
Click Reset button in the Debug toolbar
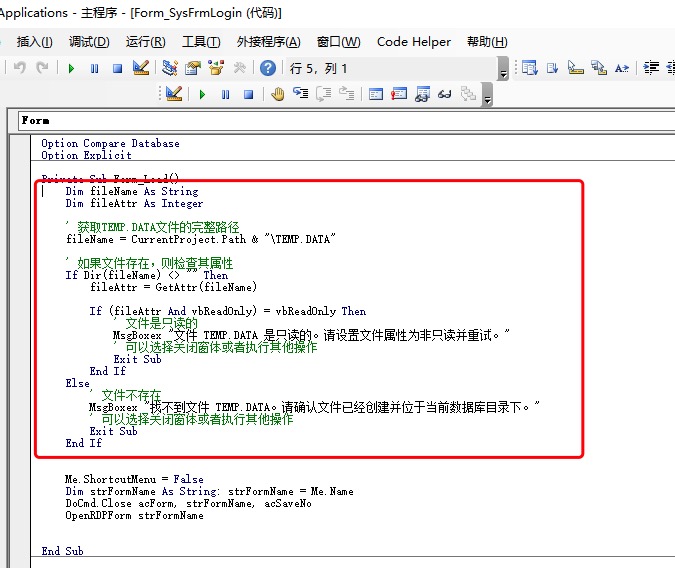pos(248,94)
